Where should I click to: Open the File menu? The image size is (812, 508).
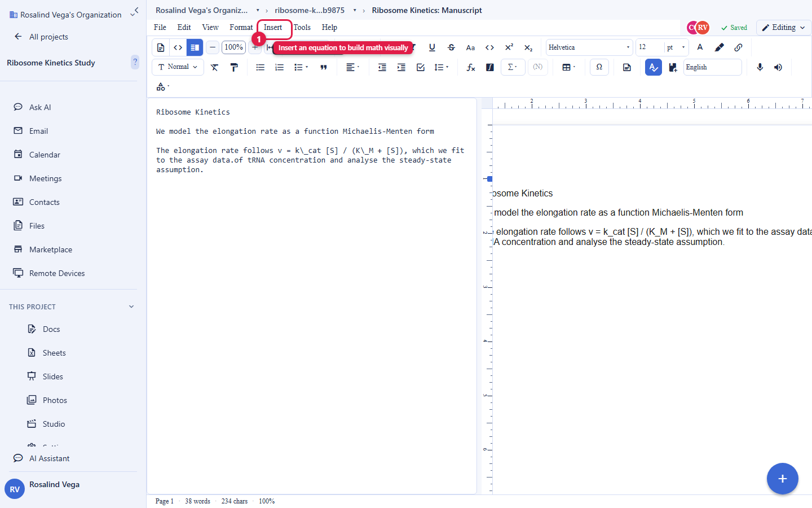(x=160, y=27)
